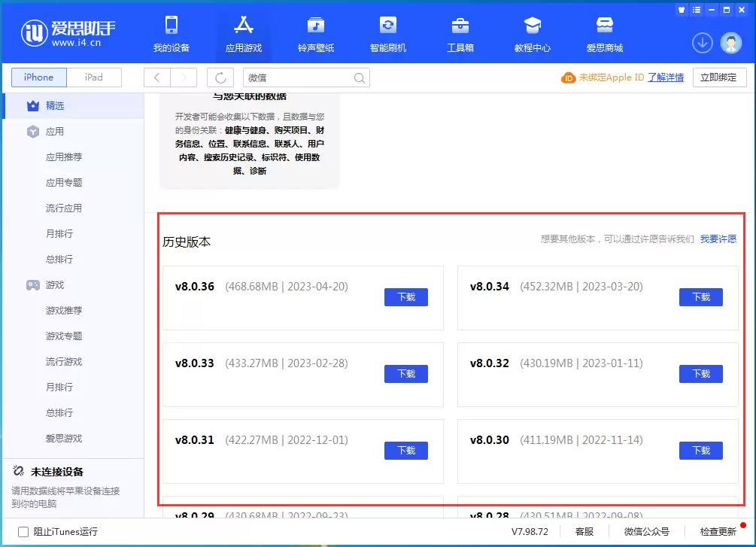Refresh the page
Screen dimensions: 756x547
click(220, 77)
